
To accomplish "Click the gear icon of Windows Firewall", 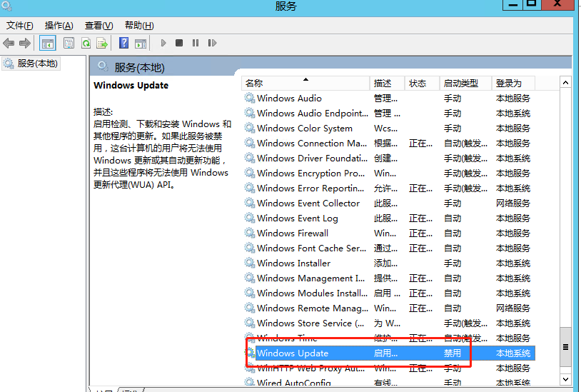I will click(x=250, y=233).
